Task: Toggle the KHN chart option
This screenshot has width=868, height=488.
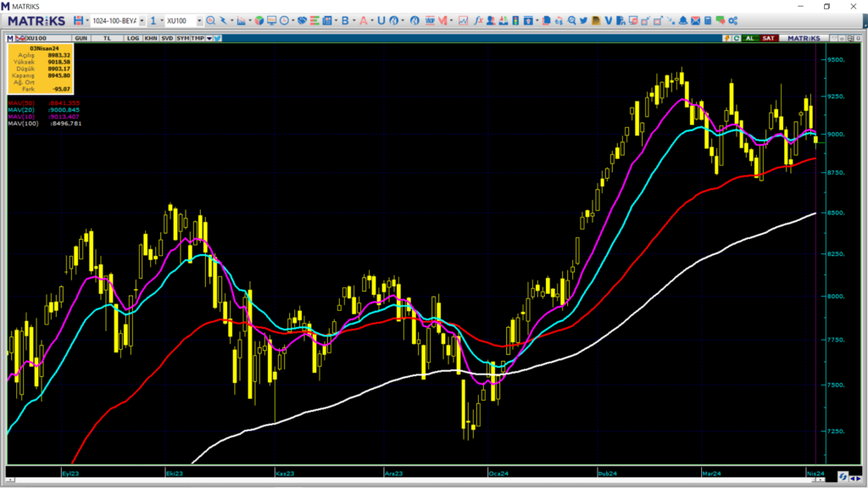Action: click(x=150, y=38)
